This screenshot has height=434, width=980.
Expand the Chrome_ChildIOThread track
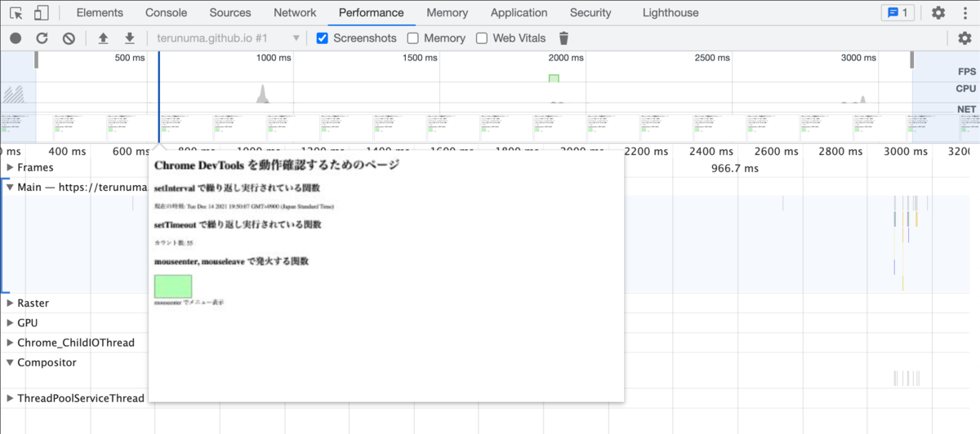point(10,343)
